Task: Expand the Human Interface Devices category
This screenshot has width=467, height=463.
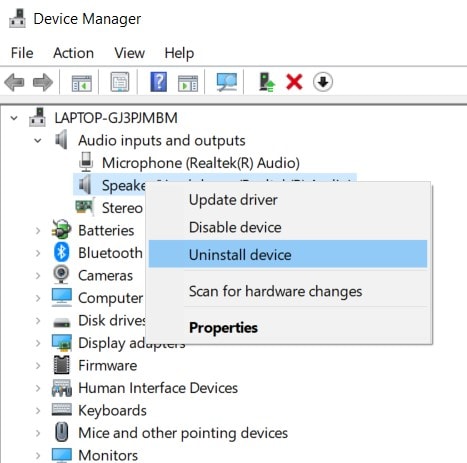Action: [38, 388]
